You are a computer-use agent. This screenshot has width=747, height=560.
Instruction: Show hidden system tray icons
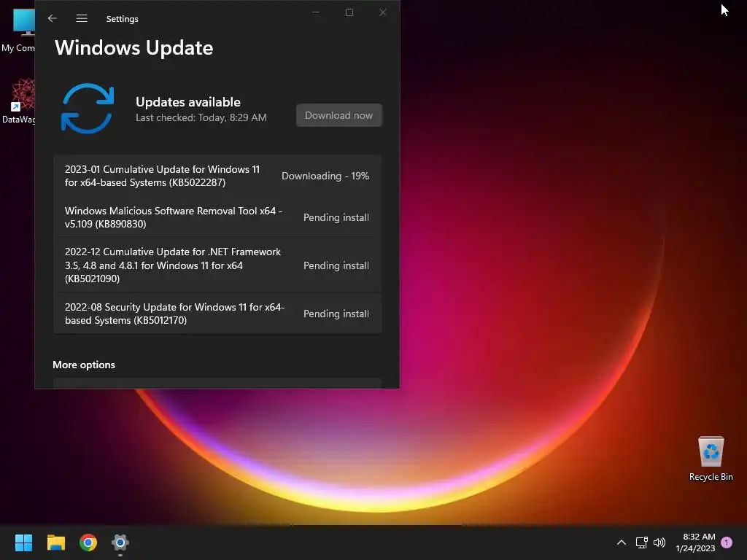pyautogui.click(x=622, y=542)
